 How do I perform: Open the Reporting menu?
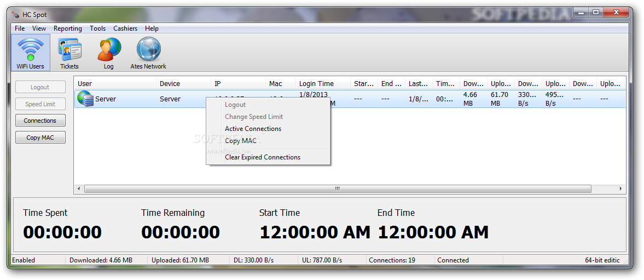pyautogui.click(x=68, y=28)
